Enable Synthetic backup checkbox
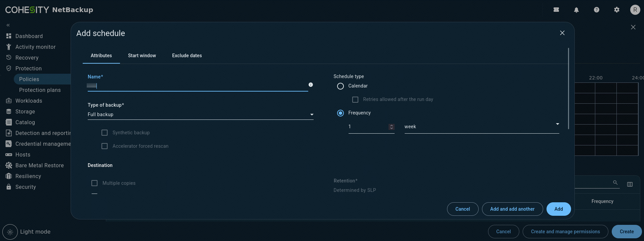 [105, 133]
